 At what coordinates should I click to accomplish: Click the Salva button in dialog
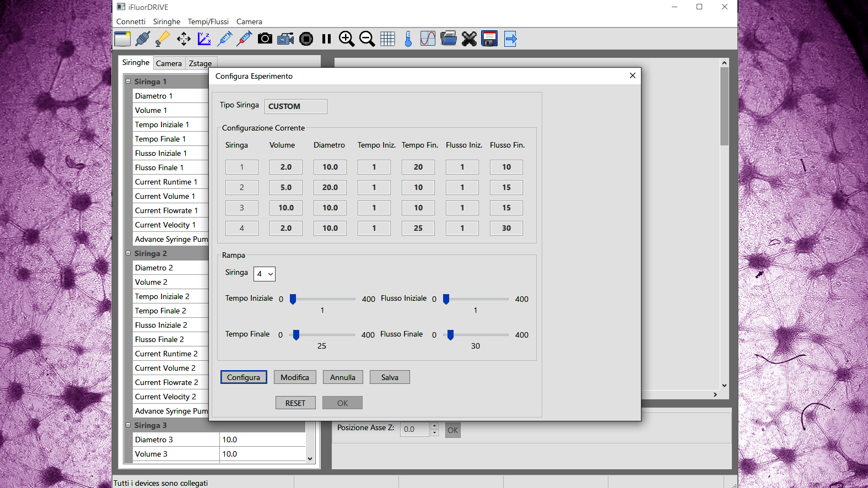point(390,377)
